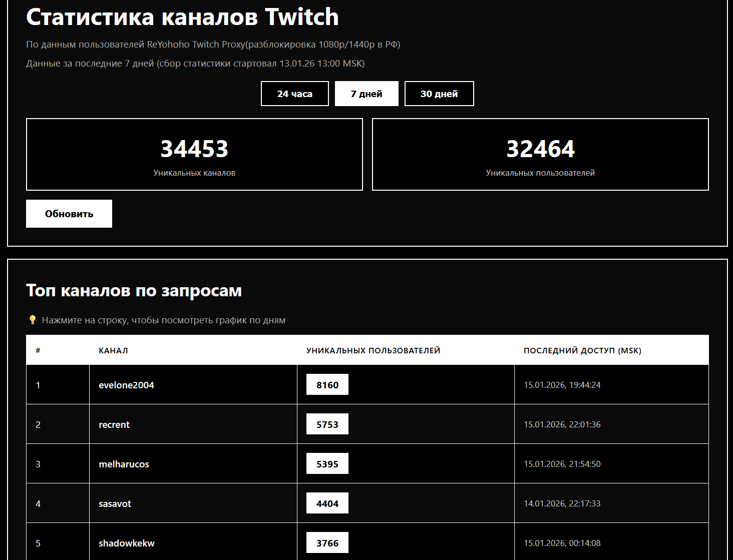The width and height of the screenshot is (733, 560).
Task: Click rank number 3 in the table
Action: coord(38,464)
